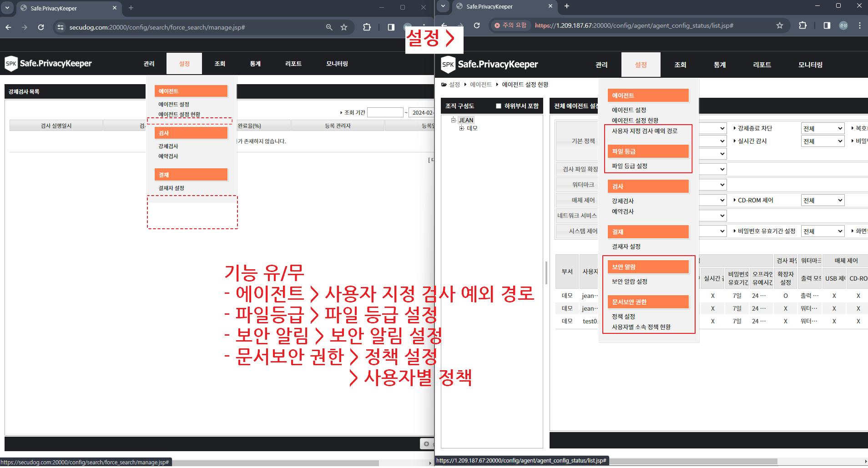Open the dropdown in the 네트워크 서비스 row

(712, 216)
